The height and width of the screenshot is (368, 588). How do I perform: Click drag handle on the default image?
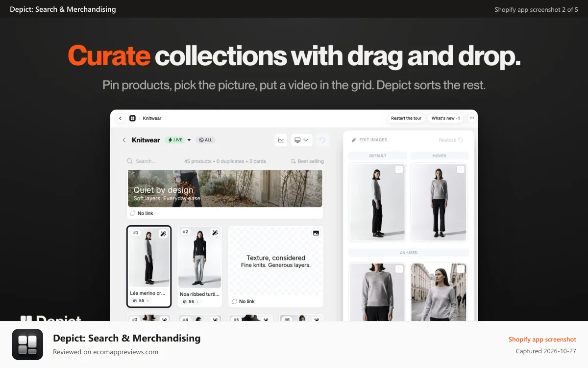399,169
